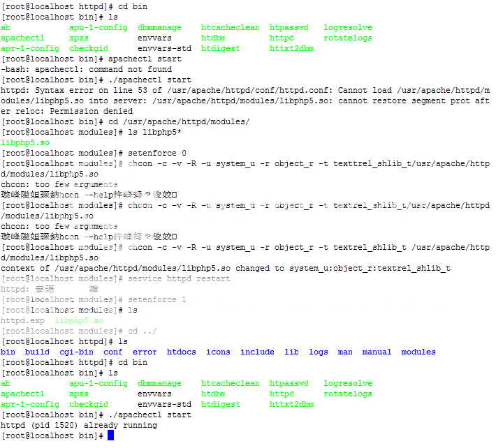Screen dimensions: 496x448
Task: Select the misspelled 'texttrel_shlib_t' argument
Action: point(372,164)
